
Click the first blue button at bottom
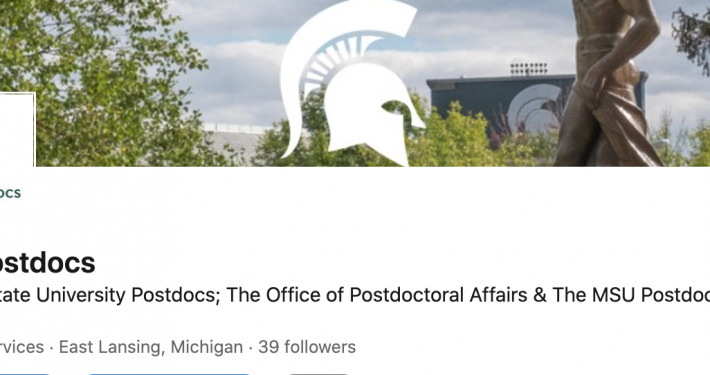coord(25,374)
